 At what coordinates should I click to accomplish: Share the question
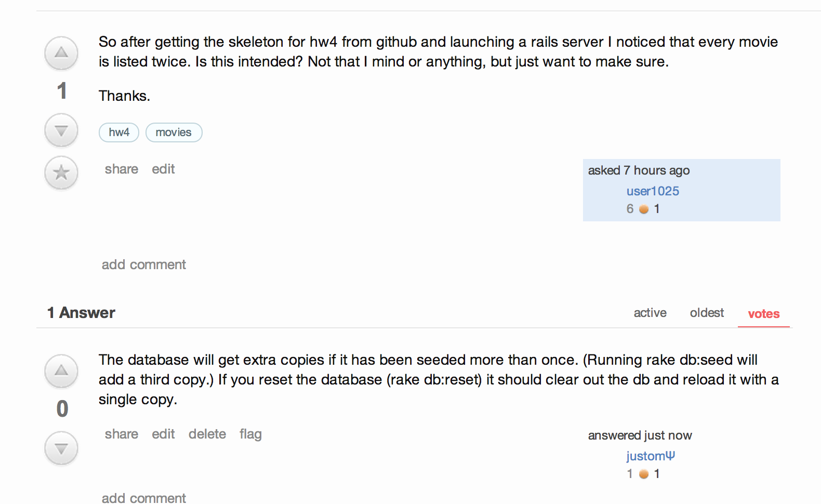(x=122, y=169)
